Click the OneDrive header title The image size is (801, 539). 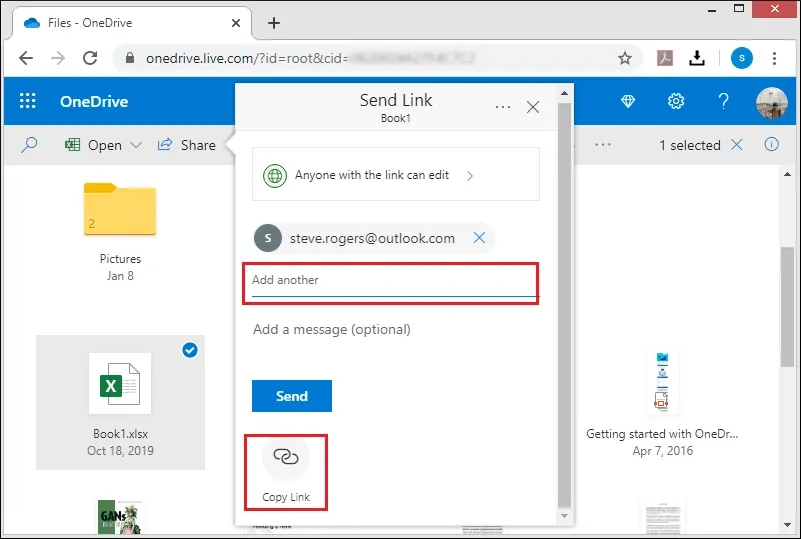coord(94,101)
